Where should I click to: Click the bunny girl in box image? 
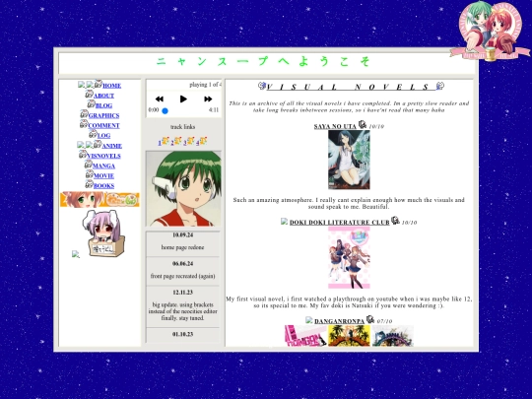click(103, 233)
